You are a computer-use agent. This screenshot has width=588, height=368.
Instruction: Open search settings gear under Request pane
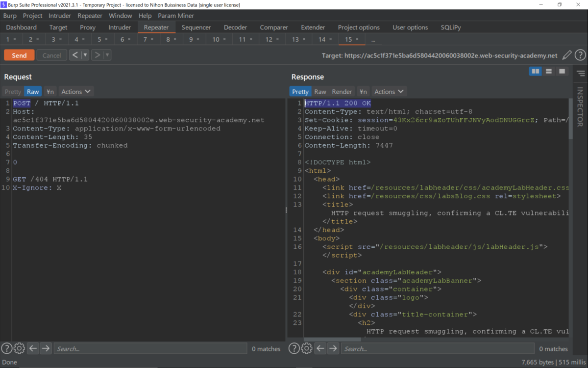(19, 348)
